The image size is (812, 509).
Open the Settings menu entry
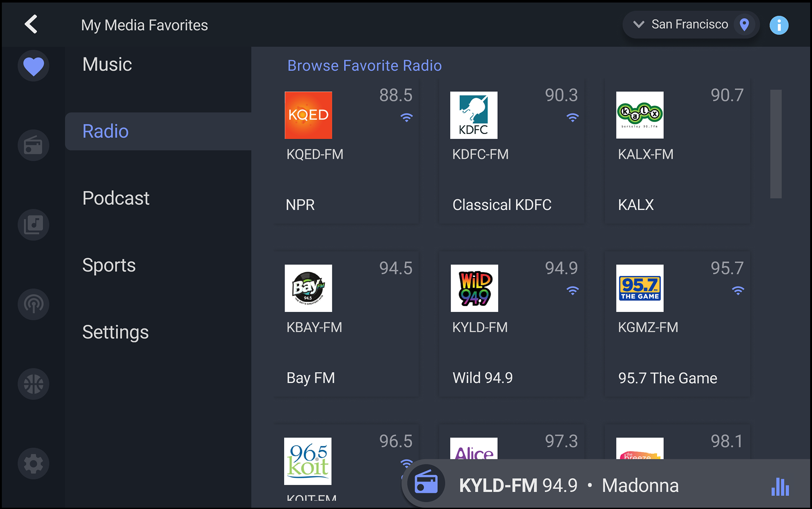tap(115, 332)
